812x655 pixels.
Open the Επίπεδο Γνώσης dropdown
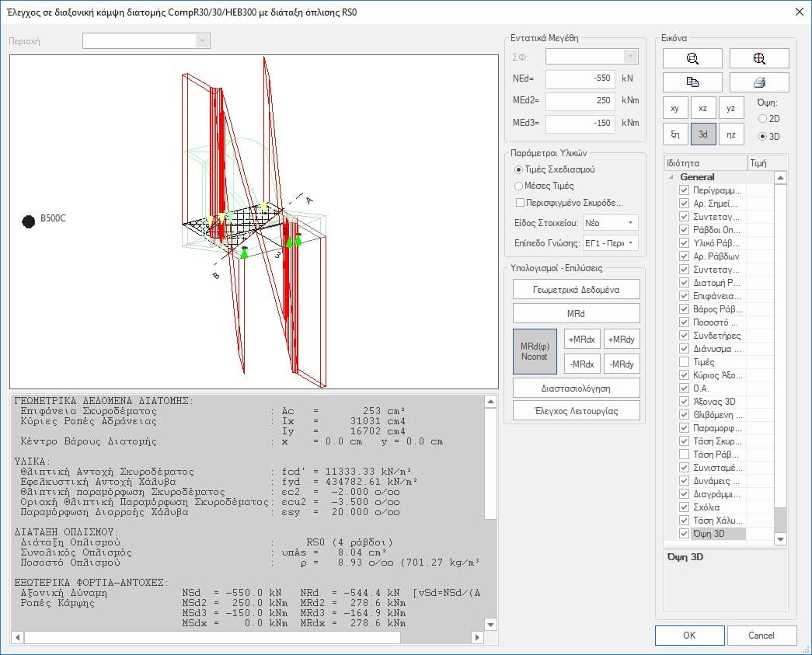coord(610,243)
